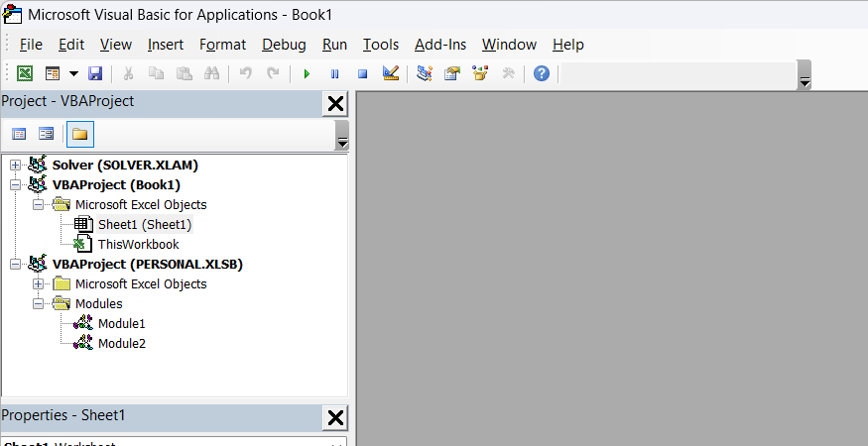
Task: Open the Tools menu
Action: [381, 45]
